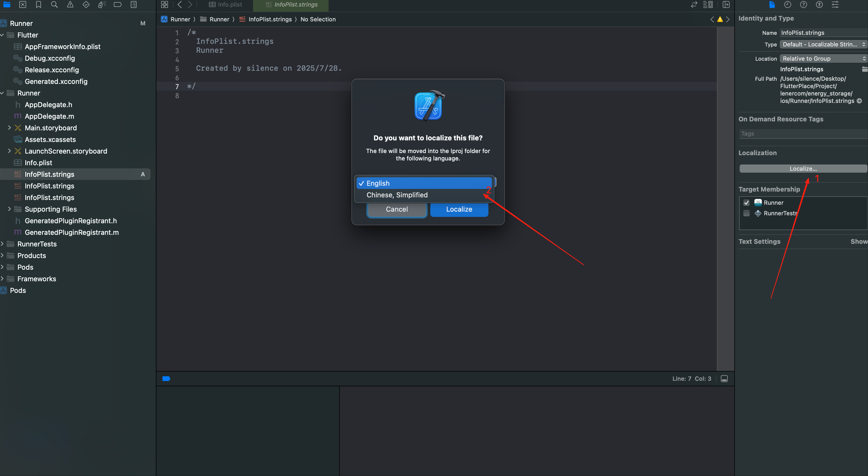
Task: Open the Location dropdown showing Relative to Group
Action: (x=823, y=58)
